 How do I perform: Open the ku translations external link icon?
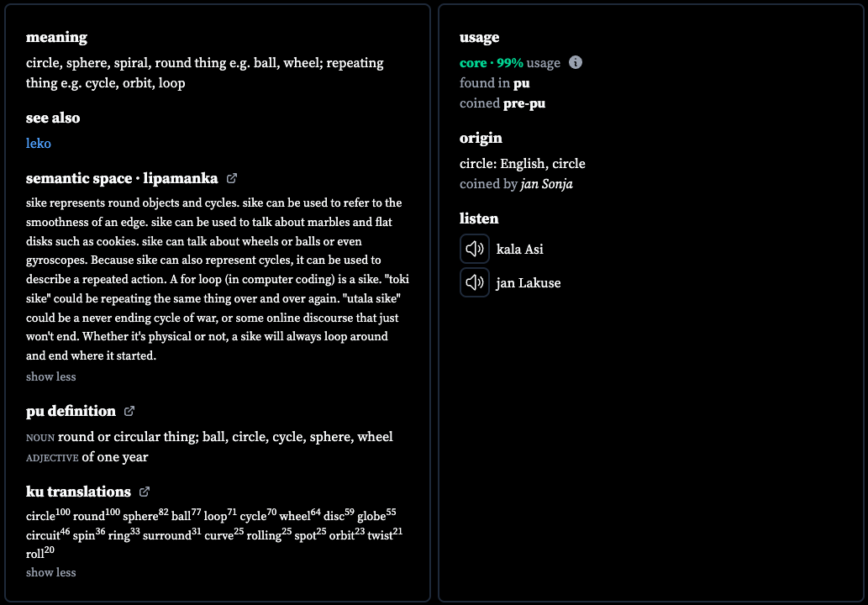point(145,492)
